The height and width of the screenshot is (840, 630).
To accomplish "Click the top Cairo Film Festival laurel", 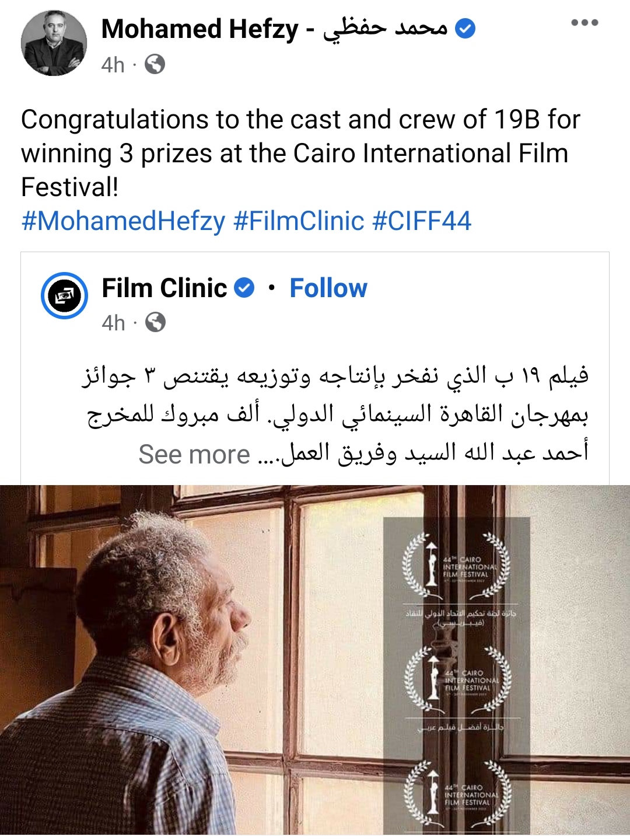I will [456, 566].
